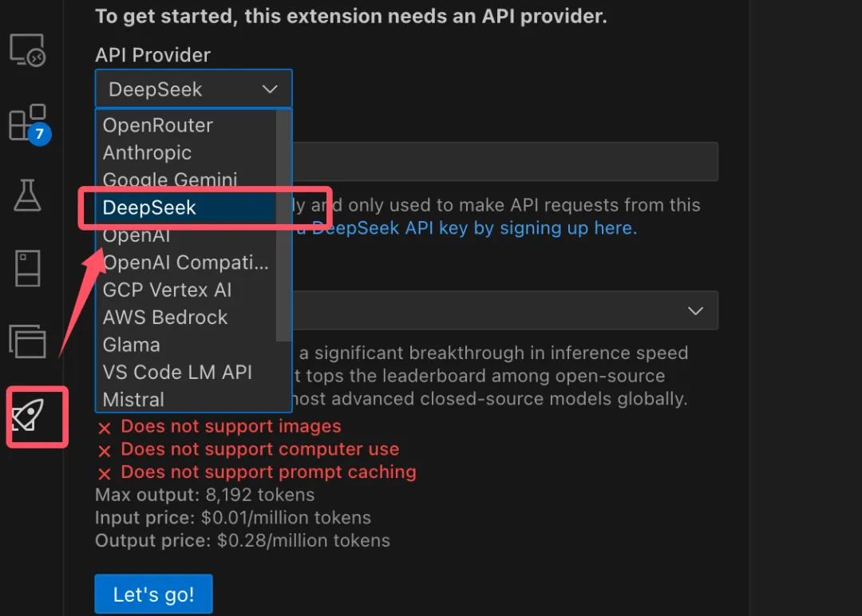Expand the Model dropdown chevron

click(x=695, y=310)
